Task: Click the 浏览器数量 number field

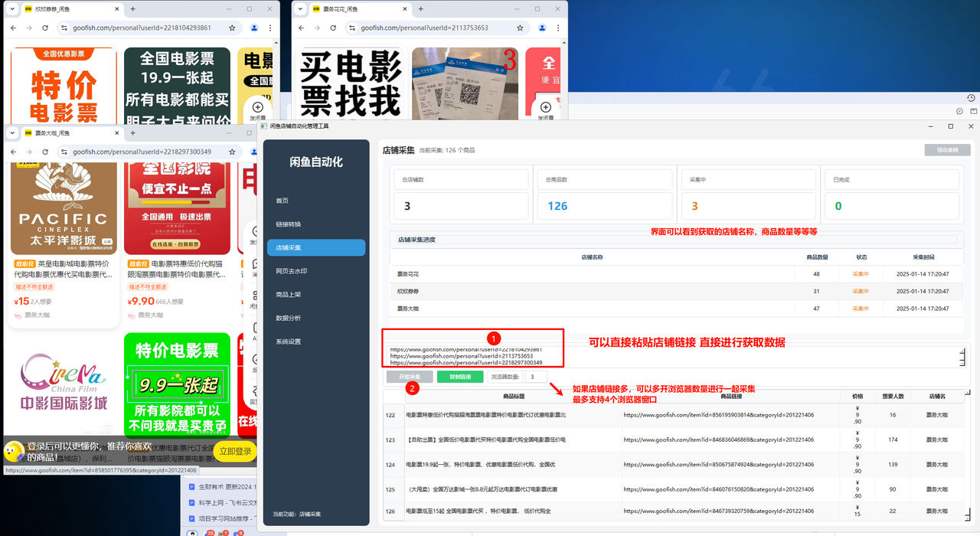Action: click(534, 377)
